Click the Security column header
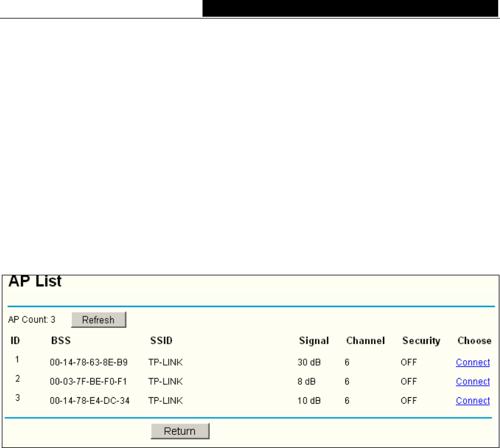500x448 pixels. [421, 341]
